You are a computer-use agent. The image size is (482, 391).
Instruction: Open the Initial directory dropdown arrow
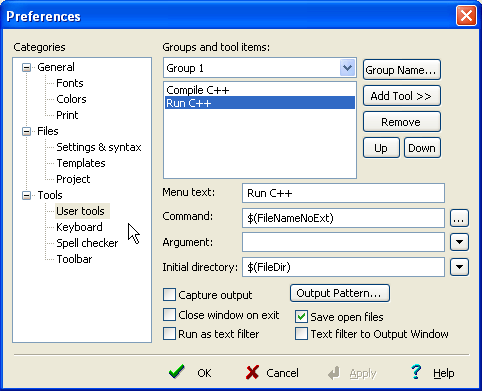tap(459, 267)
